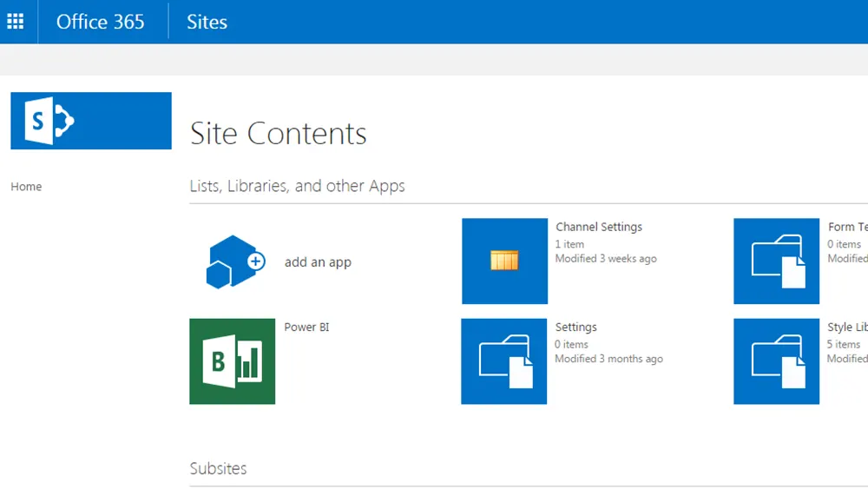Open the Office 365 app launcher grid
The height and width of the screenshot is (503, 868).
click(16, 22)
